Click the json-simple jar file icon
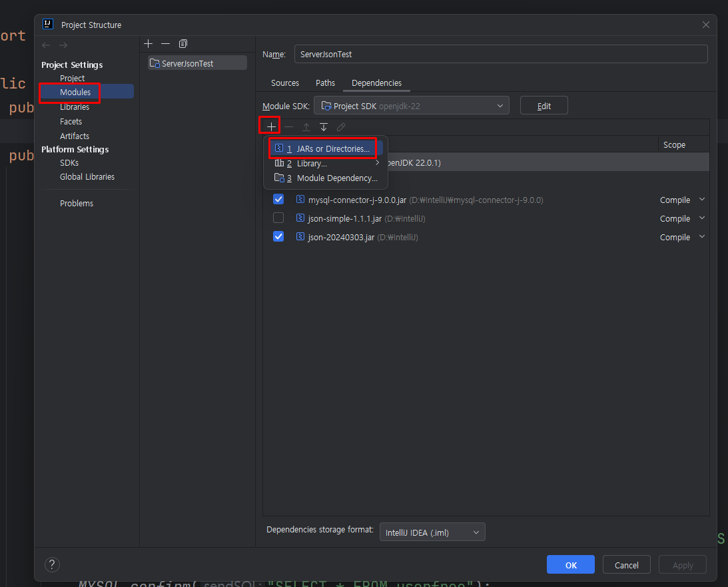The width and height of the screenshot is (728, 587). 300,218
